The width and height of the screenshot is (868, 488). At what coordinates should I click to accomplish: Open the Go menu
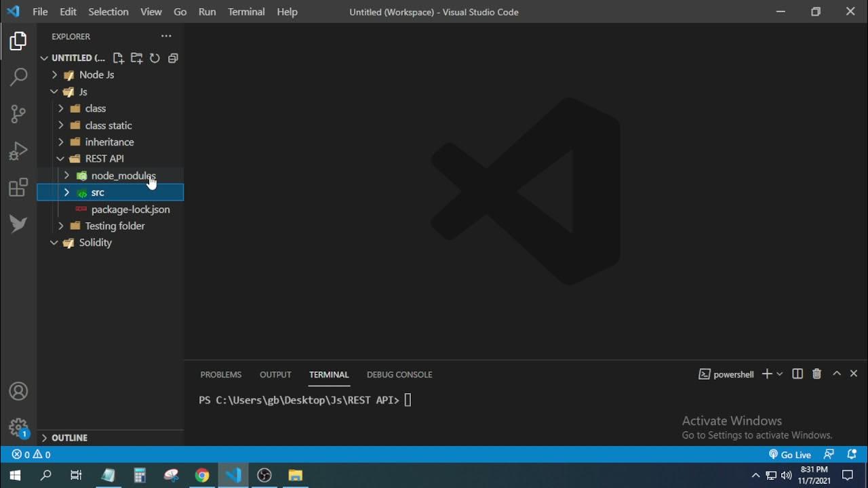click(x=180, y=12)
